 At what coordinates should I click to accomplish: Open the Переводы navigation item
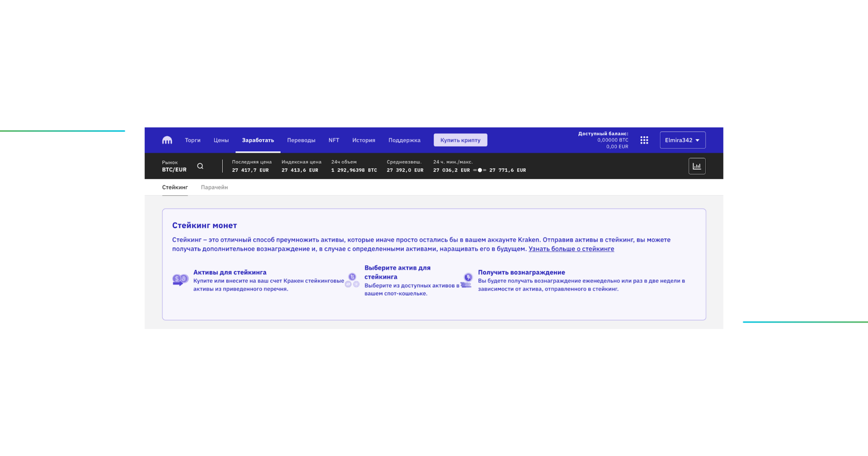point(301,140)
